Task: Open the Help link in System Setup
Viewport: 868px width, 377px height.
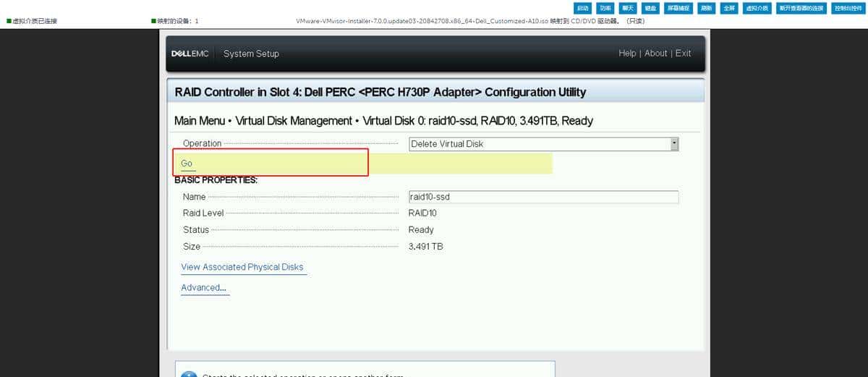Action: (627, 54)
